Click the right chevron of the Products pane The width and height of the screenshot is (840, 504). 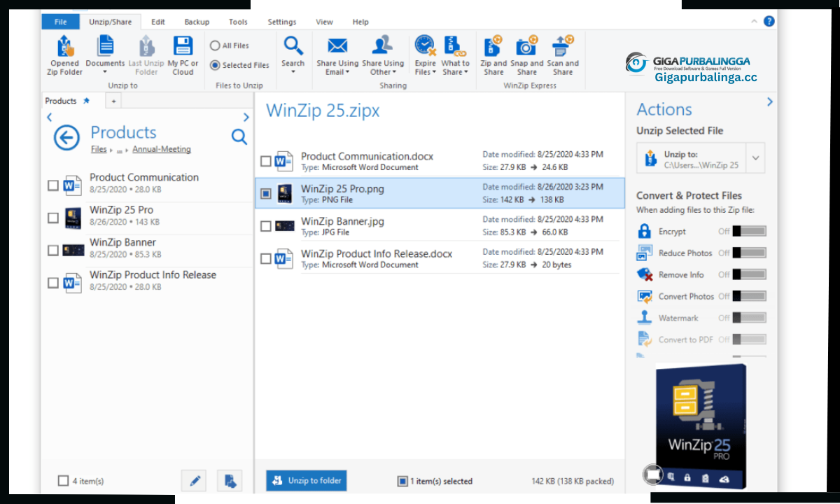(246, 118)
